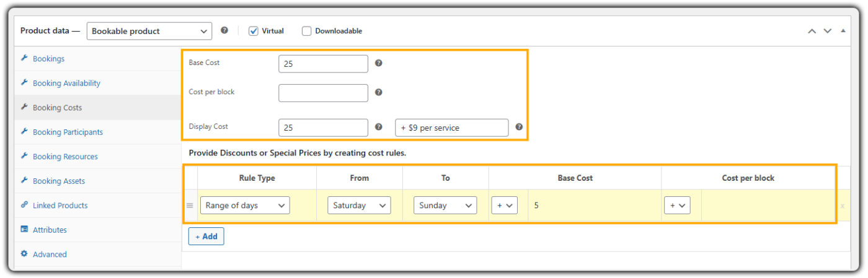Click the From column header

point(359,178)
